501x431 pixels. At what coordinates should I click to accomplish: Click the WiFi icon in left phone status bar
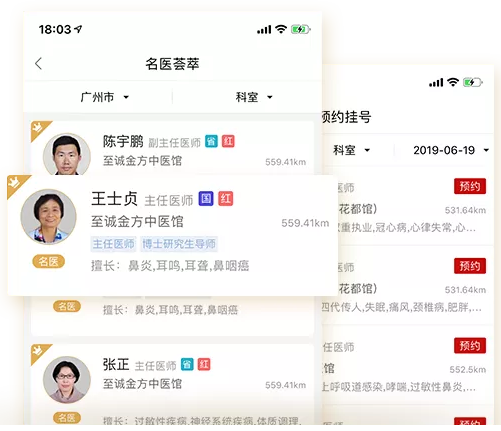(281, 29)
